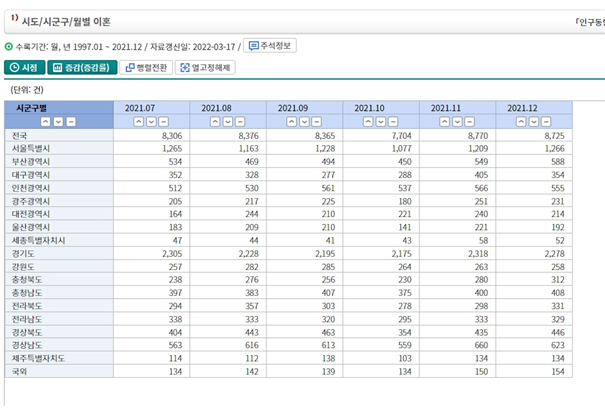Select the 울산광역시 row label
Screen dimensions: 605x410
click(31, 227)
